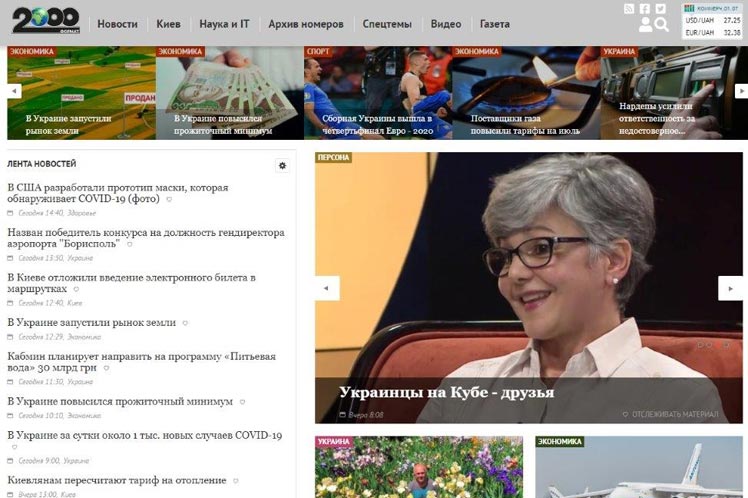Read article about COVID-19 detecting mask

[x=118, y=193]
